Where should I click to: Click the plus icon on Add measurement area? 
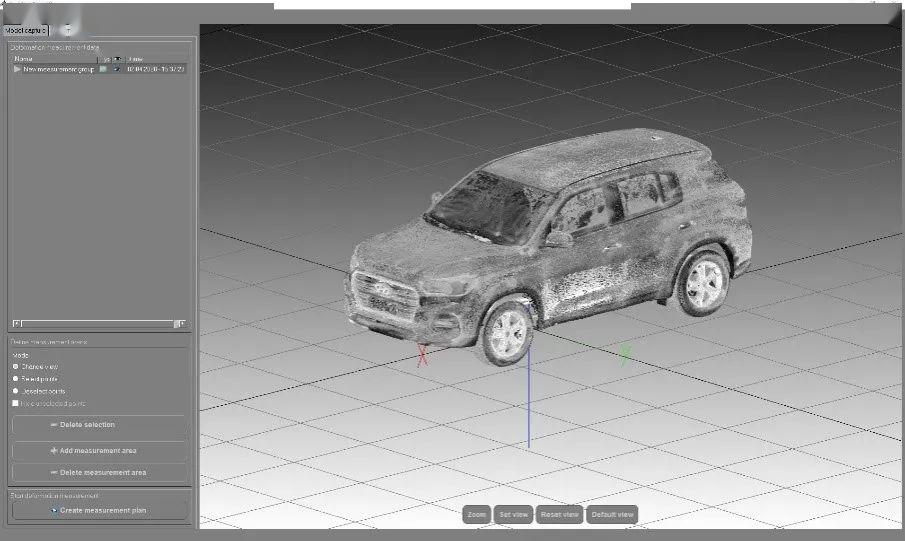(54, 450)
